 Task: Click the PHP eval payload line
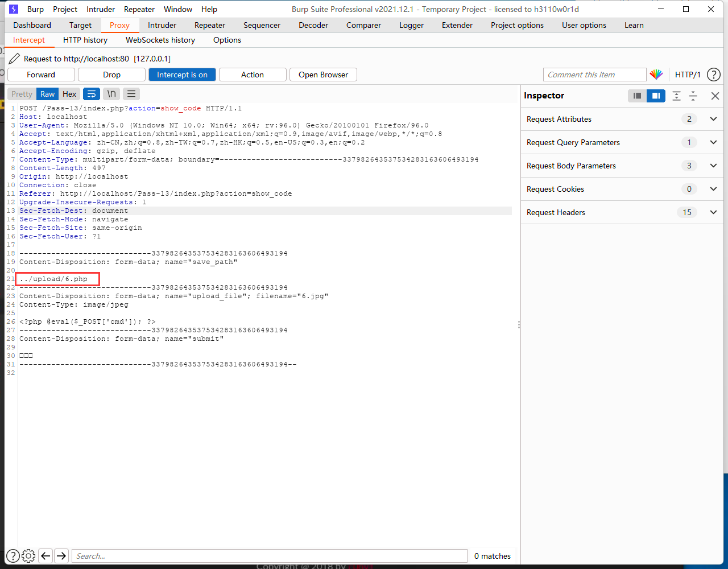tap(88, 321)
